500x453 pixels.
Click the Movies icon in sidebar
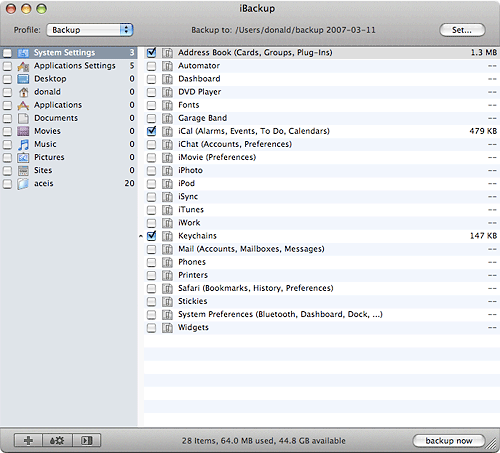(x=23, y=131)
